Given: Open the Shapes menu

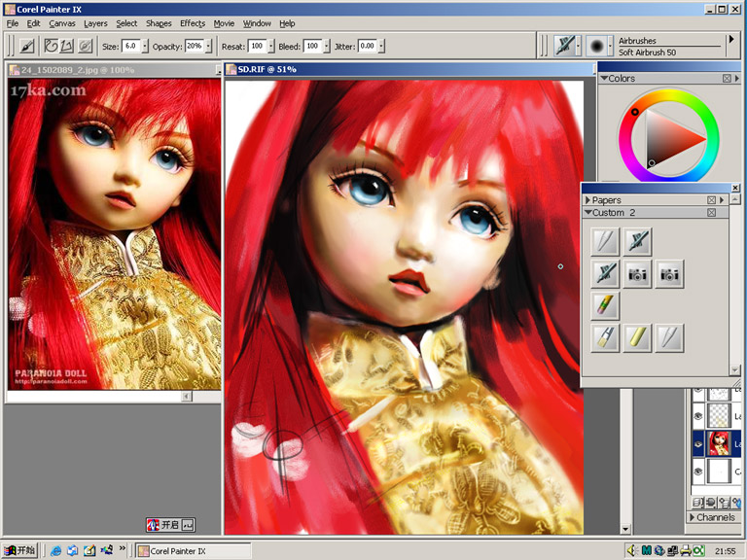Looking at the screenshot, I should [x=159, y=23].
